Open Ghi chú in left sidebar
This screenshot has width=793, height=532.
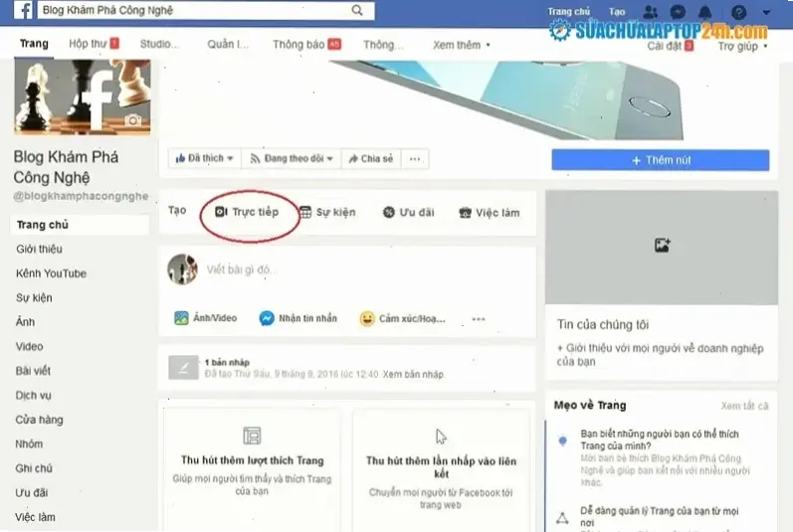click(x=34, y=468)
